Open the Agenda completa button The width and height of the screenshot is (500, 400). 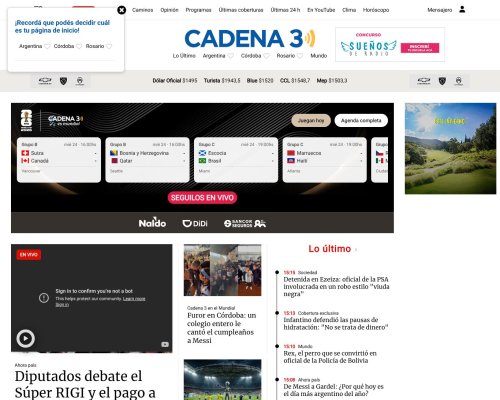tap(361, 120)
